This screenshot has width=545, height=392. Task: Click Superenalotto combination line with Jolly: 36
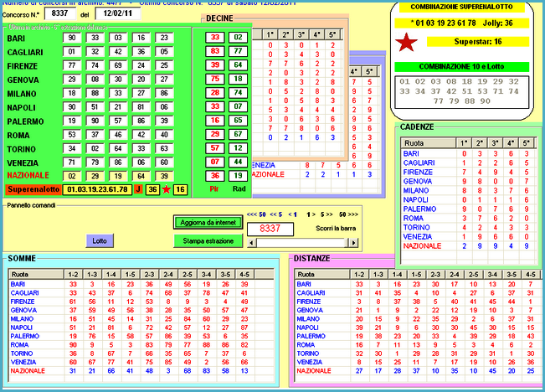(x=461, y=23)
